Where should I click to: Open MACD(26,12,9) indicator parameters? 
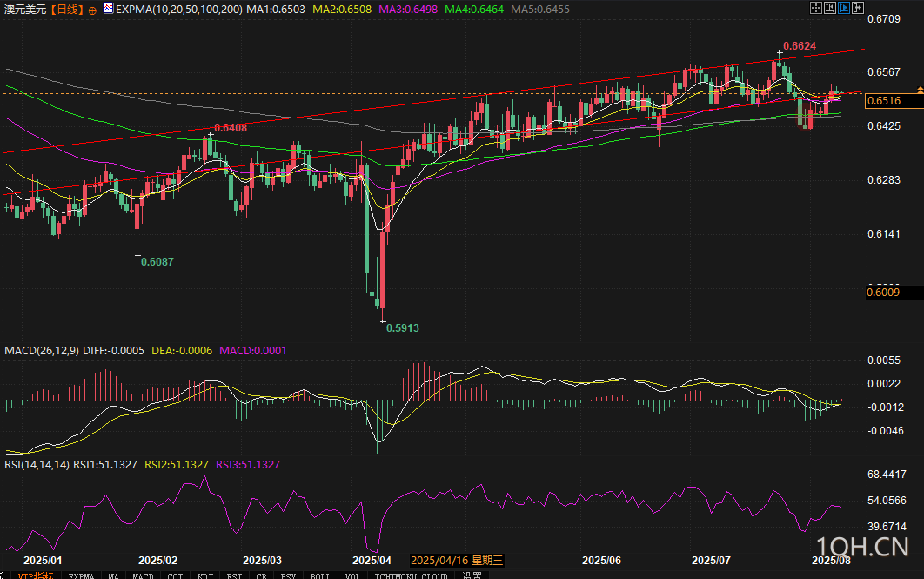(37, 351)
